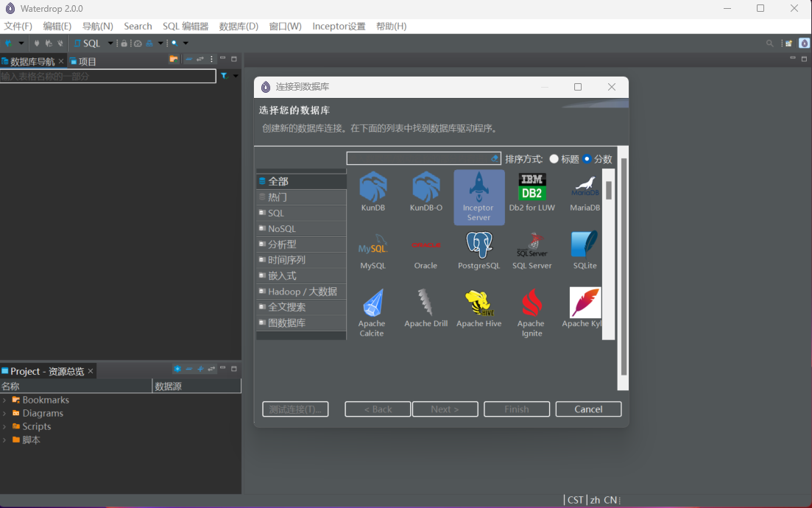Screen dimensions: 812x508
Task: Select Apache Hive driver
Action: pyautogui.click(x=479, y=308)
